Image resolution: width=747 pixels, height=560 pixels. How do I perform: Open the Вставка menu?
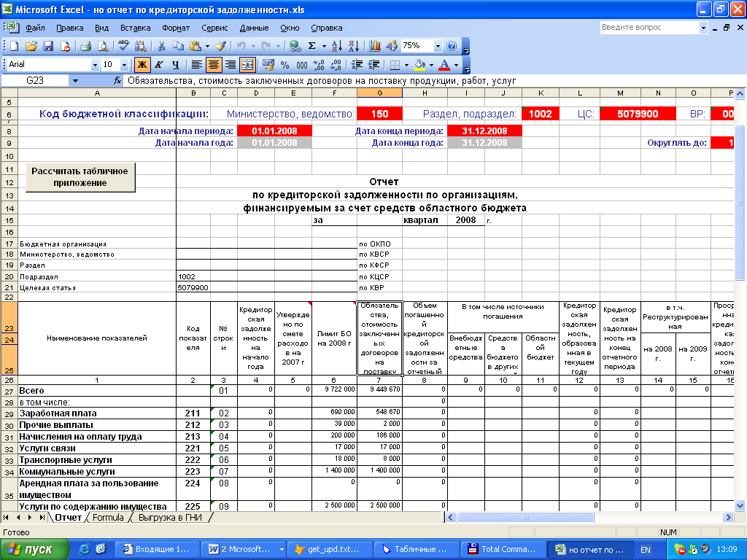pos(135,28)
